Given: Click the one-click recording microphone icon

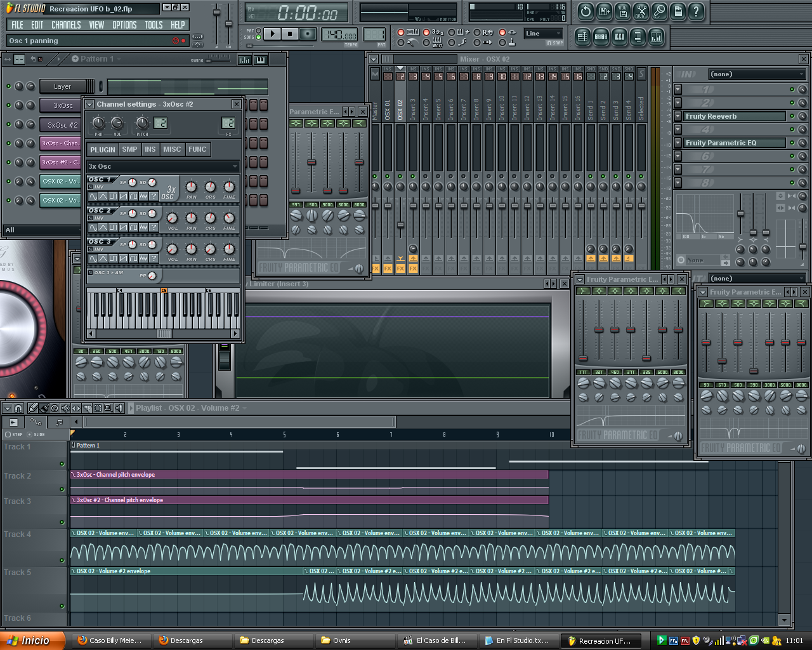Looking at the screenshot, I should click(659, 11).
